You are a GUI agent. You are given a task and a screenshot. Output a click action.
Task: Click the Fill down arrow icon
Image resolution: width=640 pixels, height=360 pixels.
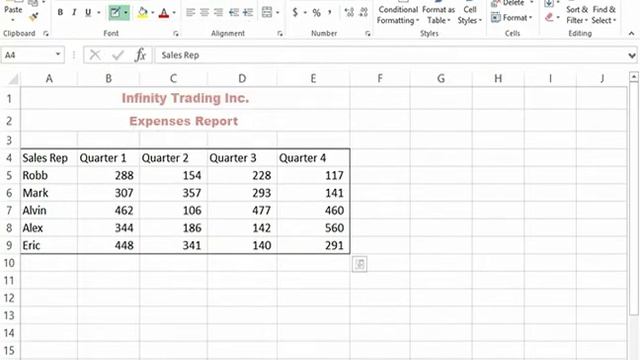[549, 4]
